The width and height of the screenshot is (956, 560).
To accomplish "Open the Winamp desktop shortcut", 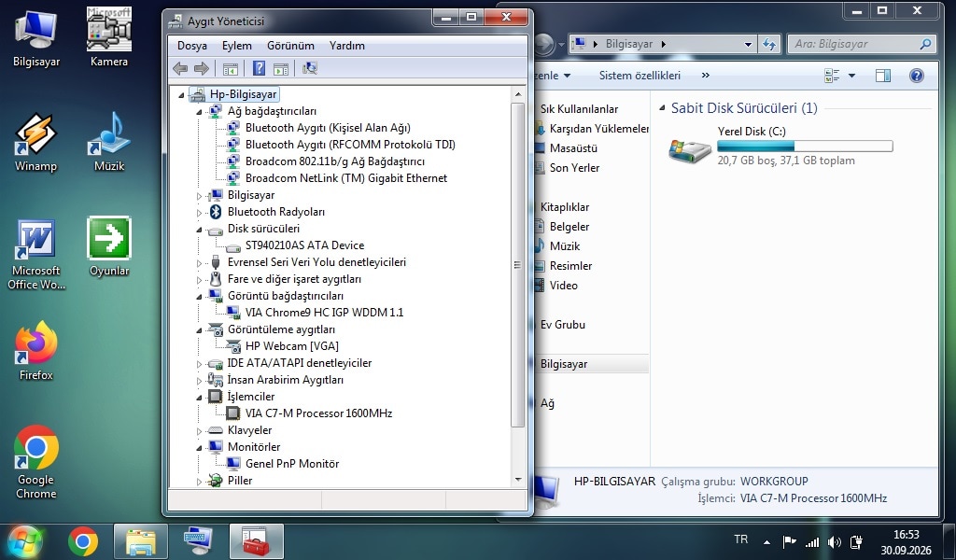I will click(36, 143).
